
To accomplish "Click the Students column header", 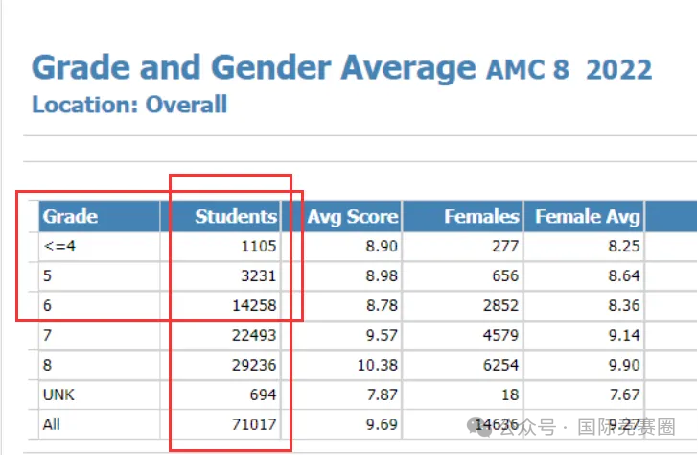I will [220, 216].
